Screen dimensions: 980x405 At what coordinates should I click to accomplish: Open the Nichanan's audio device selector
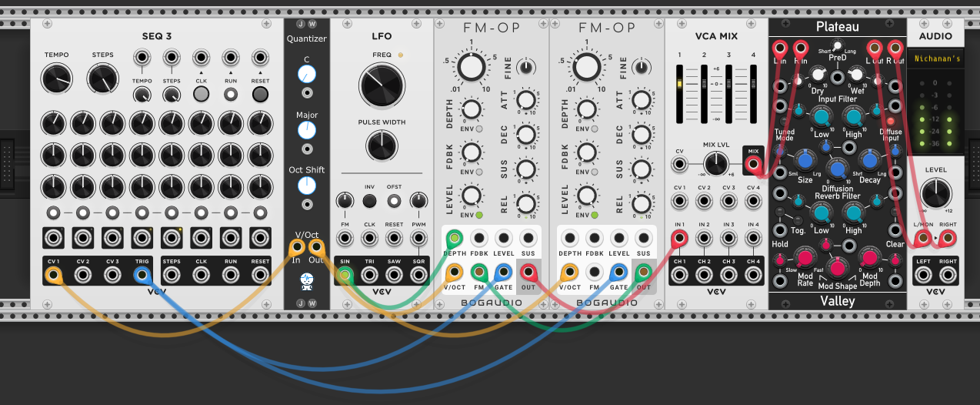935,58
